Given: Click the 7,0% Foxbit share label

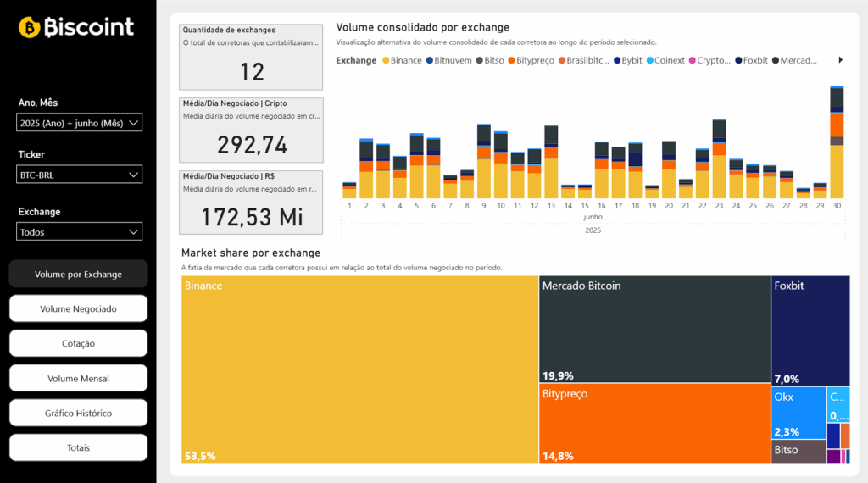Looking at the screenshot, I should point(787,379).
